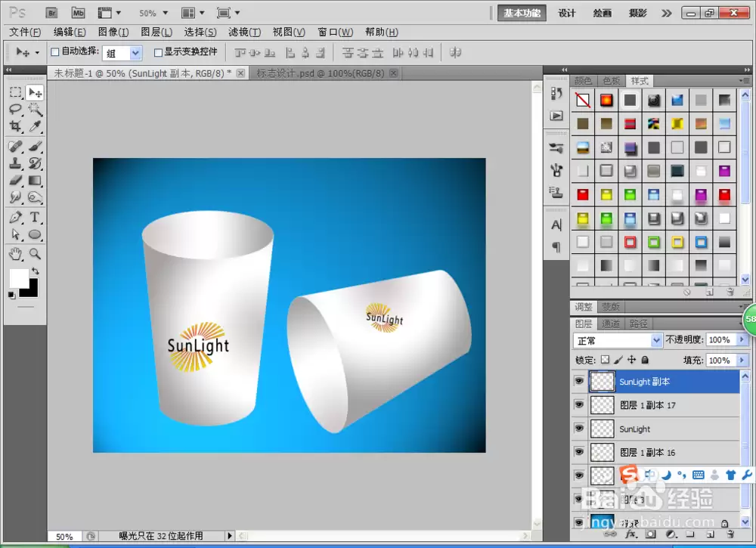
Task: Open the 组 auto-select dropdown
Action: [x=122, y=53]
